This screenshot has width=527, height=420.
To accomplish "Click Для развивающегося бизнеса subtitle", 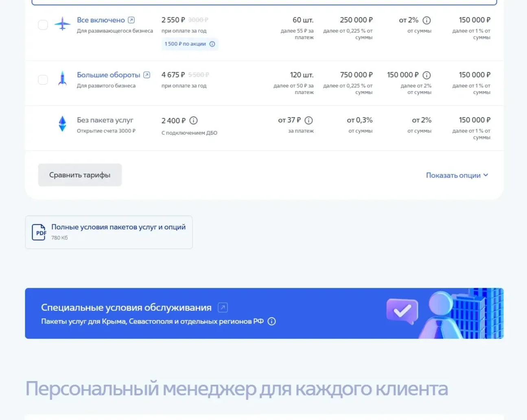I will [x=115, y=31].
